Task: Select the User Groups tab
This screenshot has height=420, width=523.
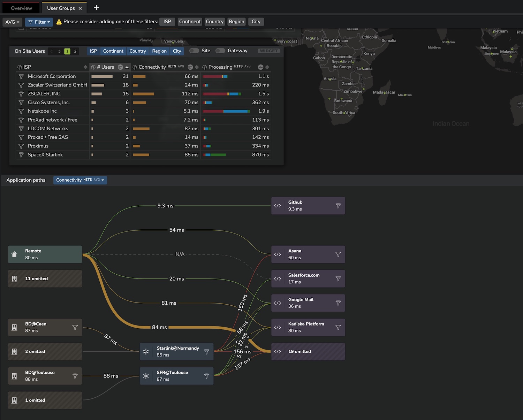Action: (x=61, y=8)
